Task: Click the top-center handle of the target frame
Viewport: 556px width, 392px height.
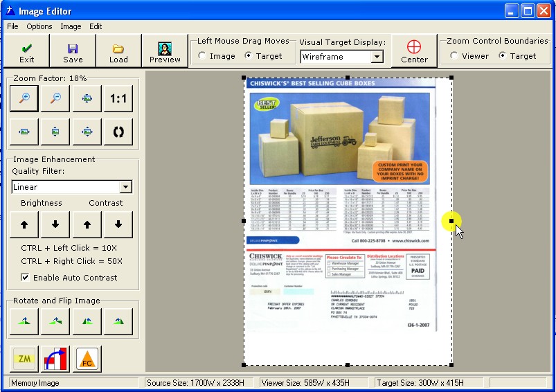Action: (x=348, y=78)
